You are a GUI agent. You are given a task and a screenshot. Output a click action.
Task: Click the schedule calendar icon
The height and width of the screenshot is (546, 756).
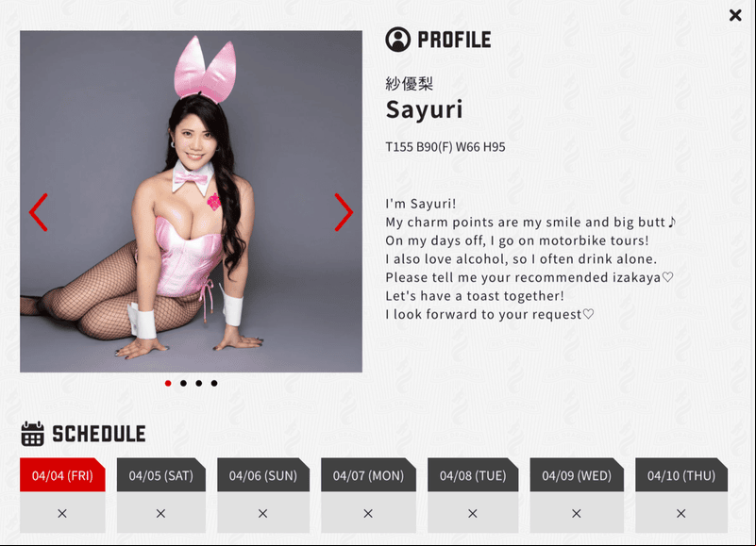[32, 434]
